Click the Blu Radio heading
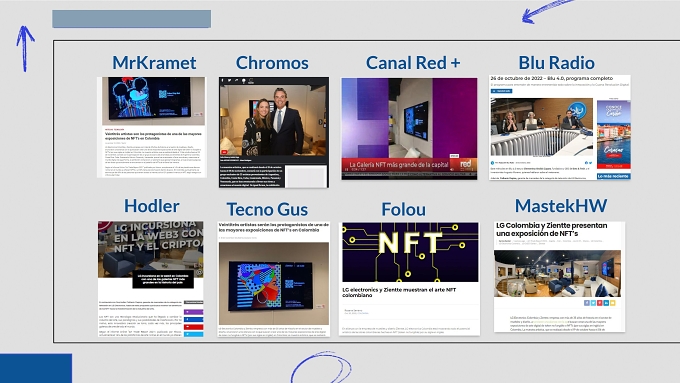 (556, 63)
